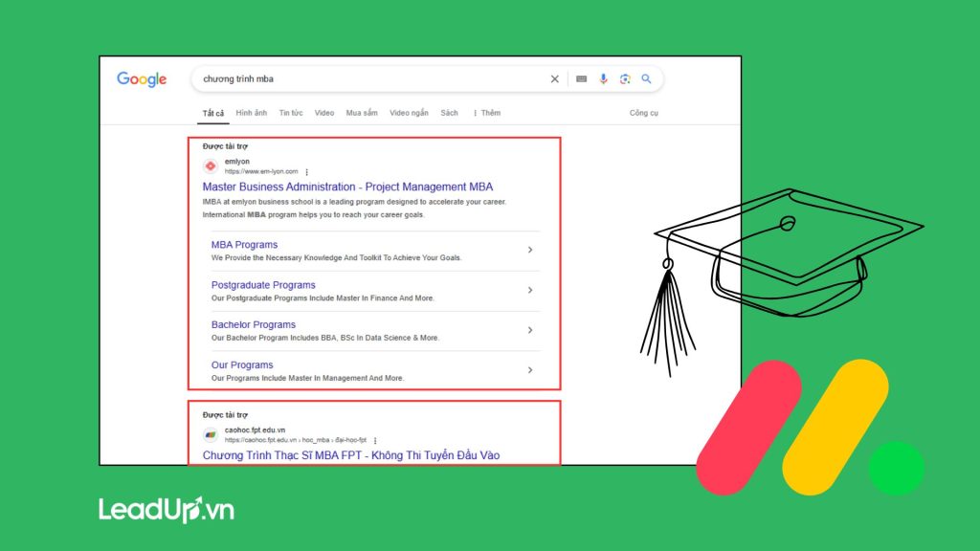Open the "Mua sắm" tab
Image resolution: width=980 pixels, height=551 pixels.
(x=362, y=113)
